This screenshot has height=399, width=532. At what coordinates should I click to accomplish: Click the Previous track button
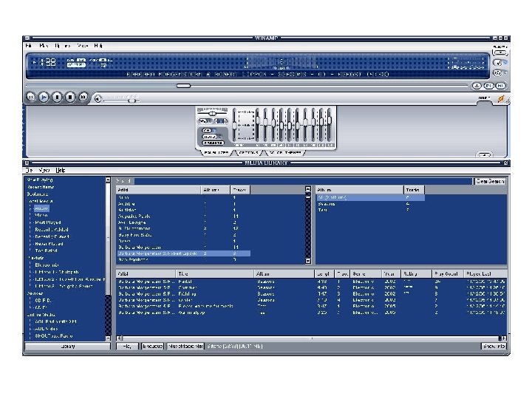point(31,98)
